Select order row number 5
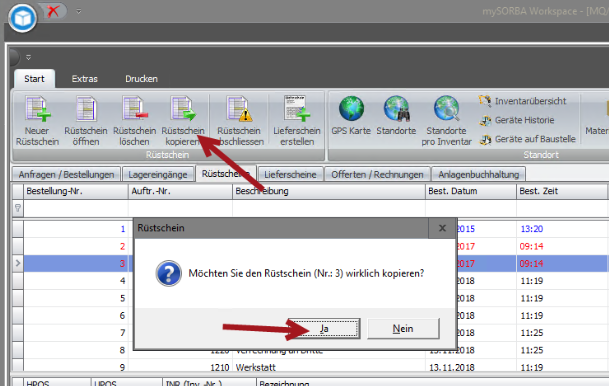Image resolution: width=609 pixels, height=386 pixels. (x=76, y=298)
